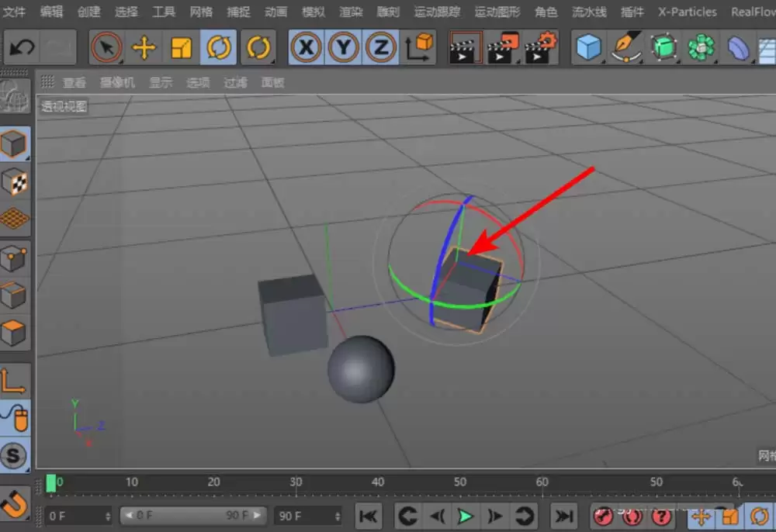The image size is (776, 532).
Task: Click the Cube primitive icon
Action: click(x=588, y=47)
